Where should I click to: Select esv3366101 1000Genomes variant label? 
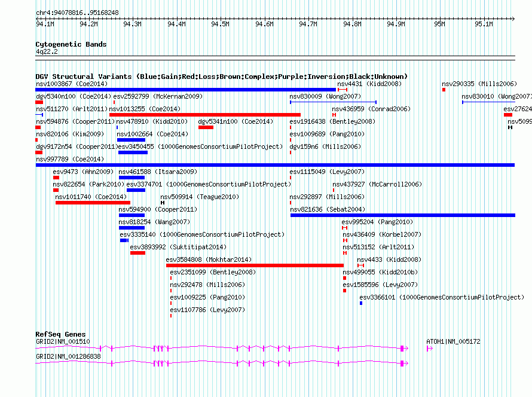pos(442,297)
